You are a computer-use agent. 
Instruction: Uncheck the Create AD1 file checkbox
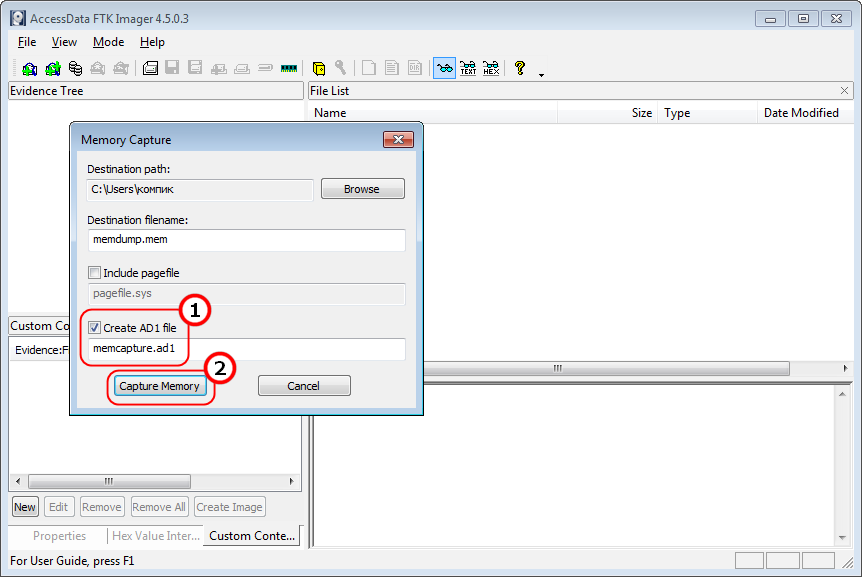(95, 328)
